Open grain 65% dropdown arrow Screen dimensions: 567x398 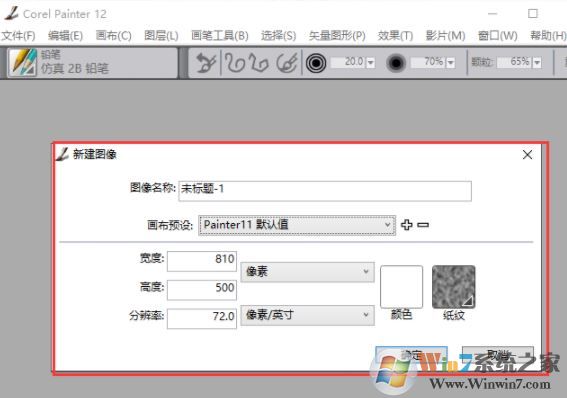537,63
